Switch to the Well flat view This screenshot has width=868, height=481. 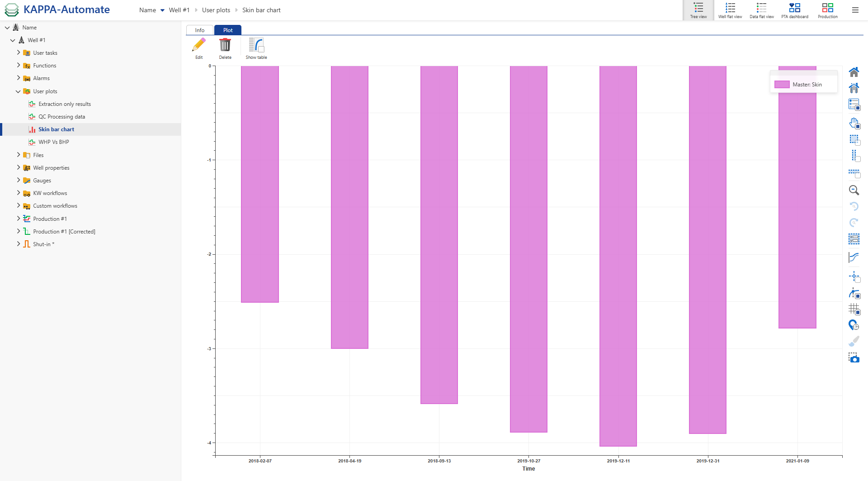point(730,10)
